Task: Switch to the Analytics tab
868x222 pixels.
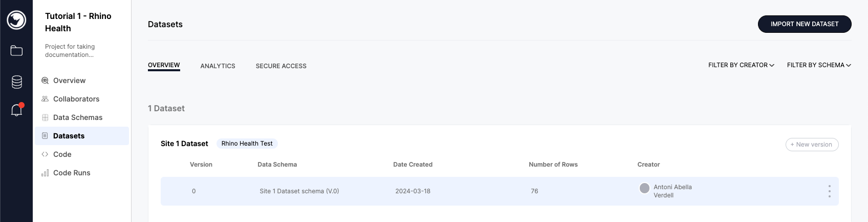Action: (218, 66)
